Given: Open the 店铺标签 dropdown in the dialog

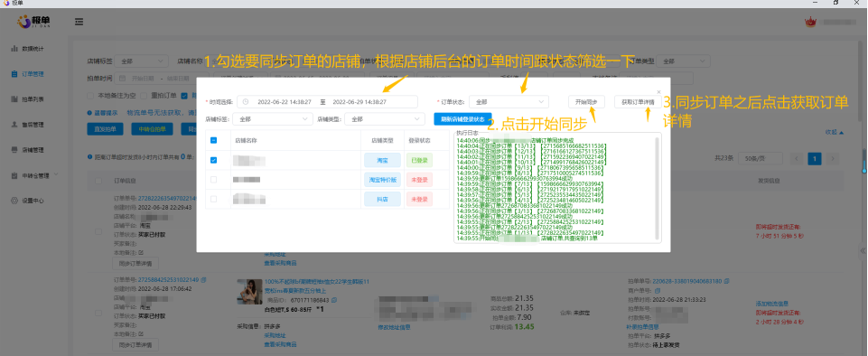Looking at the screenshot, I should click(273, 119).
